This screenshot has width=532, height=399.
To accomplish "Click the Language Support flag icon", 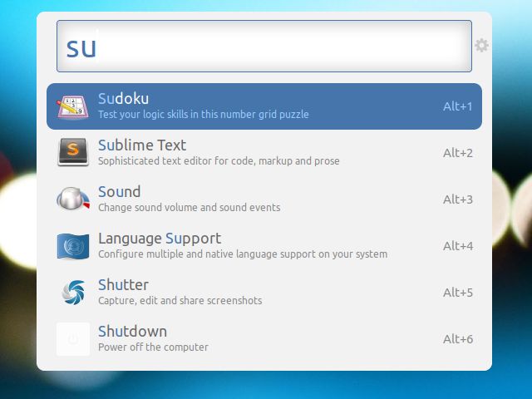I will click(x=73, y=246).
